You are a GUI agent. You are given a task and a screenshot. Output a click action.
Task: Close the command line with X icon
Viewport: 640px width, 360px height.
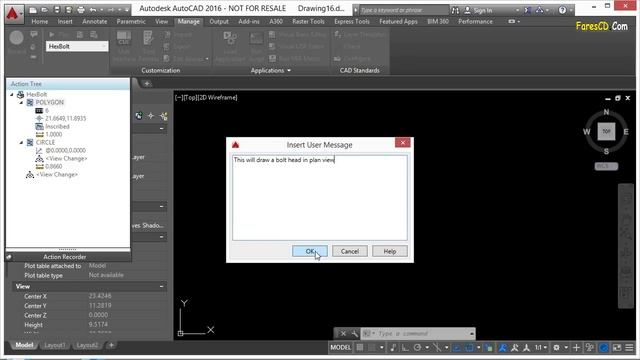[343, 334]
